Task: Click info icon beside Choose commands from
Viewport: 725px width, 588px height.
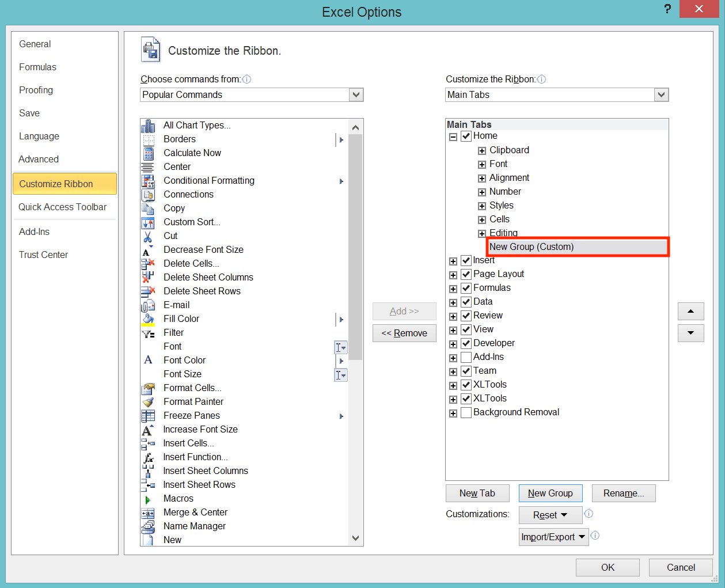Action: (246, 79)
